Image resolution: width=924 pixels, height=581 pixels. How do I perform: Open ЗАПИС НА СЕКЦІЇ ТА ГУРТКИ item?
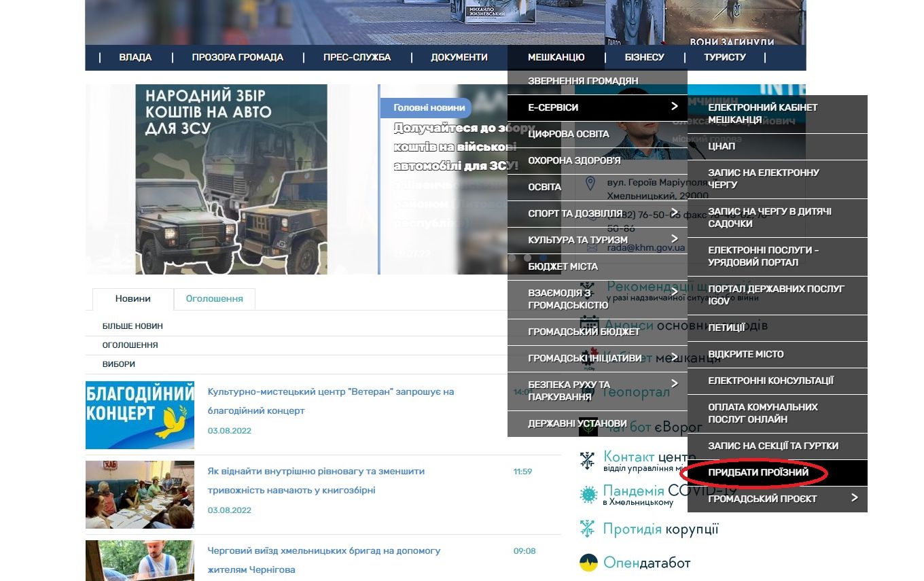coord(777,446)
